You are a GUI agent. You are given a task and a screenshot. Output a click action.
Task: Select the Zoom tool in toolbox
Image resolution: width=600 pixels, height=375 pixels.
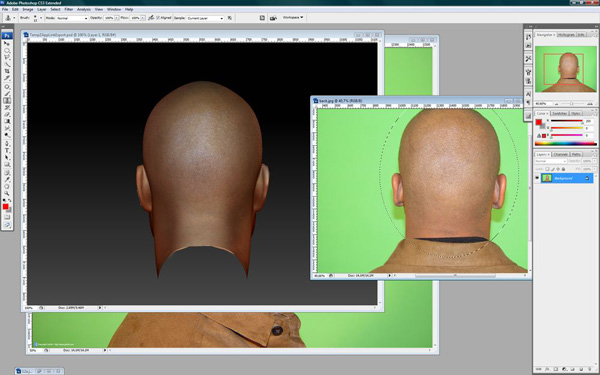(x=7, y=194)
